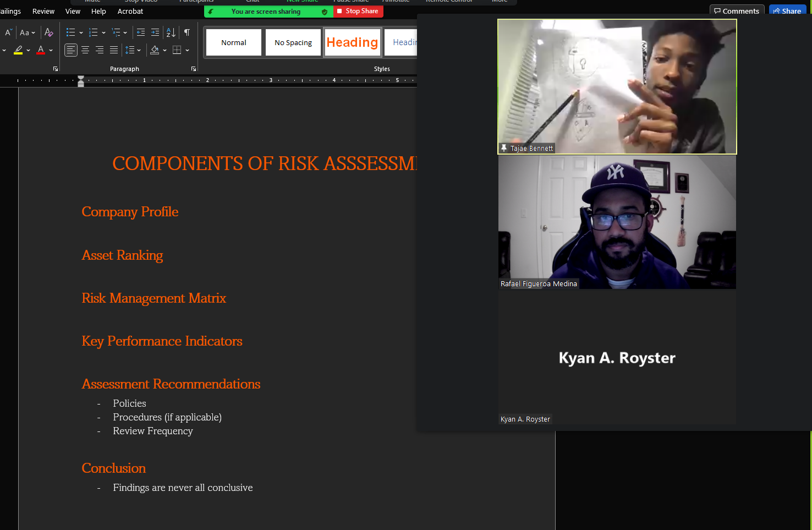Click the blue Share button in Word
The height and width of the screenshot is (530, 812).
point(788,11)
